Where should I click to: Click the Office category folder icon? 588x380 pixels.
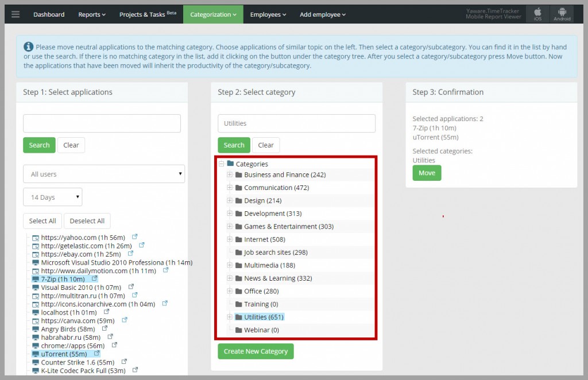click(238, 291)
